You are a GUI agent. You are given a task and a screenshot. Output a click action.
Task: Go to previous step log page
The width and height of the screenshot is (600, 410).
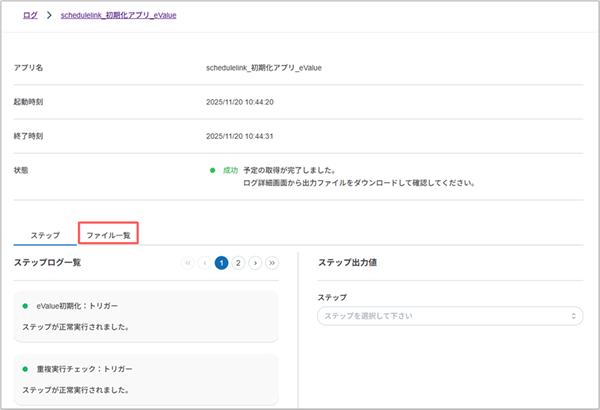(205, 263)
